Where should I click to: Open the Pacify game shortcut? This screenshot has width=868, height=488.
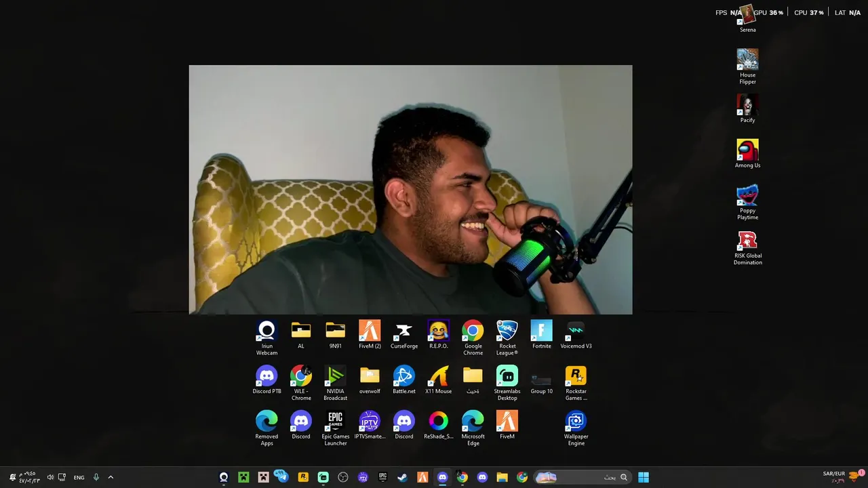click(747, 108)
